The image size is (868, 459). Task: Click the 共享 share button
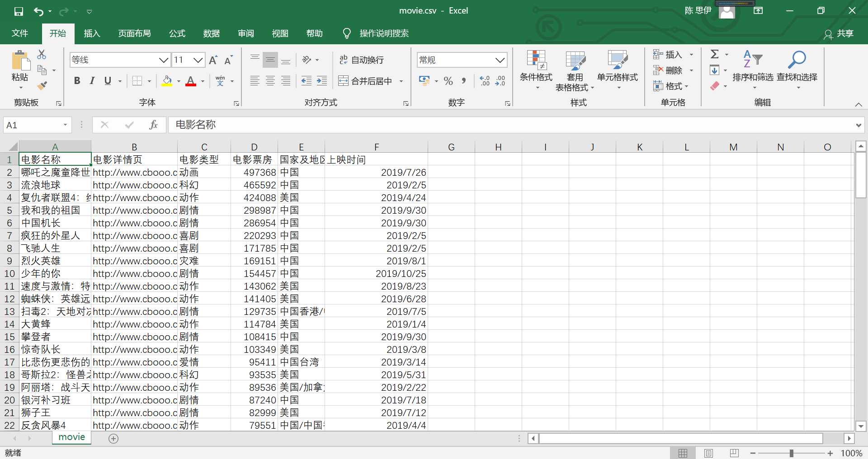coord(844,34)
